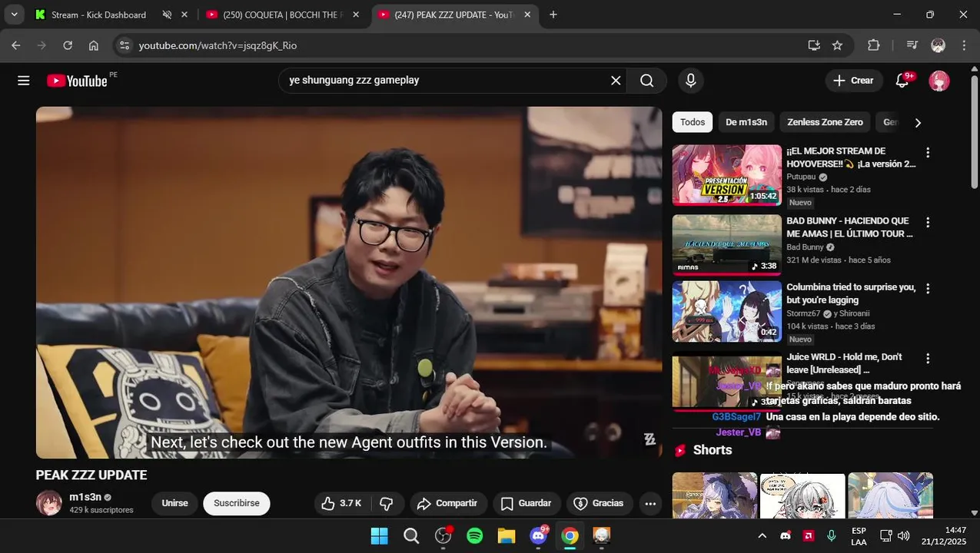Click the Suscribirse button
Screen dimensions: 980x553
236,503
